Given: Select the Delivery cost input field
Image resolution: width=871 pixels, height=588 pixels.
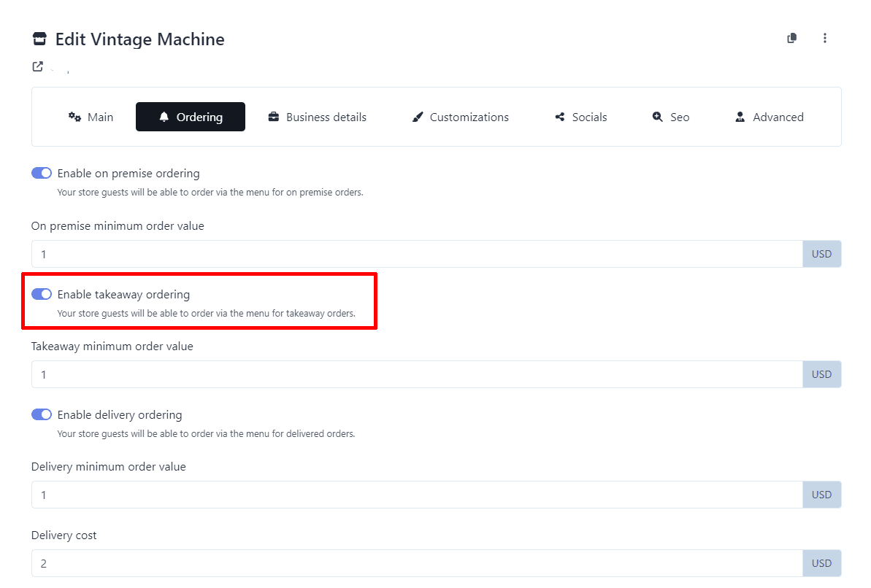Looking at the screenshot, I should coord(416,563).
